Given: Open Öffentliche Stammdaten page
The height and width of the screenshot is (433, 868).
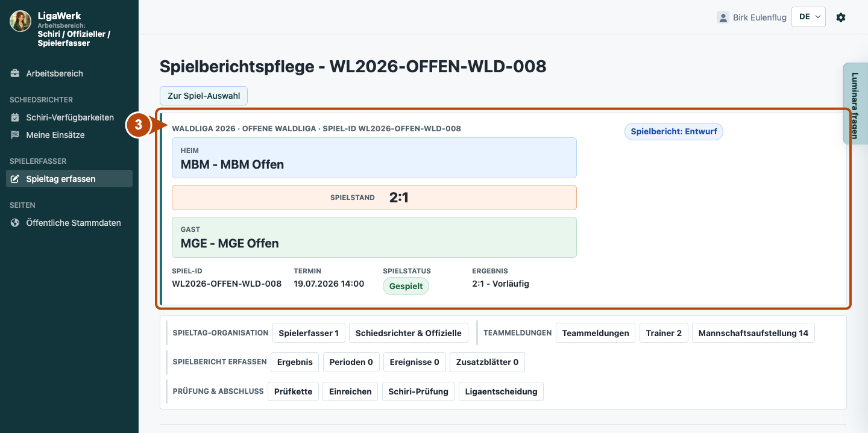Looking at the screenshot, I should pos(69,223).
